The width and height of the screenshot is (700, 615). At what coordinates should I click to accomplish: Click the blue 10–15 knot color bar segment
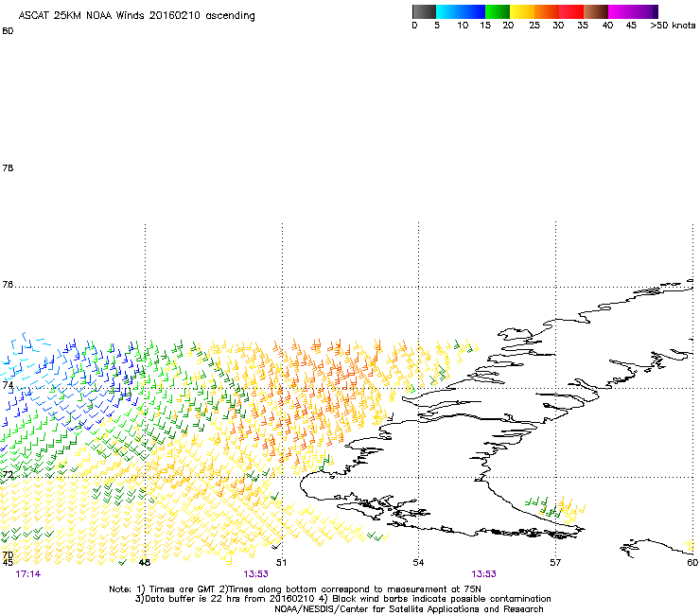click(473, 11)
